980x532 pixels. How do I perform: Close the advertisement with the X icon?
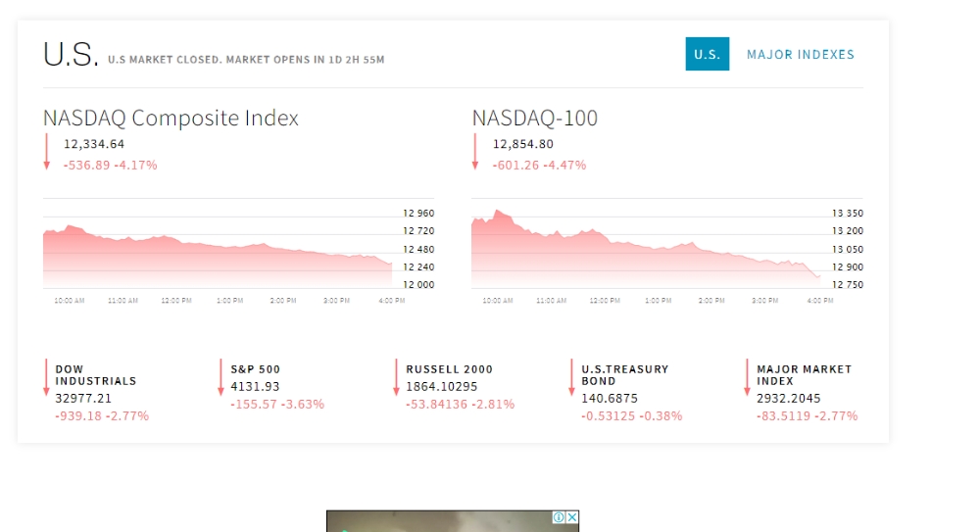click(572, 517)
